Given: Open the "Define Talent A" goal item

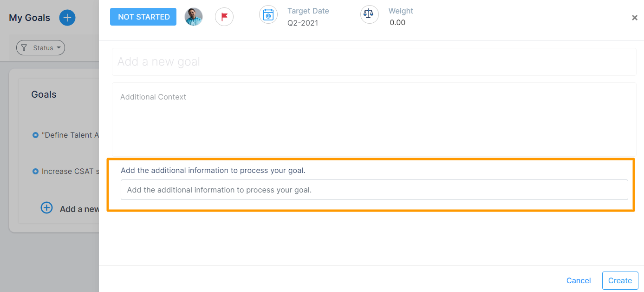Looking at the screenshot, I should coord(70,135).
